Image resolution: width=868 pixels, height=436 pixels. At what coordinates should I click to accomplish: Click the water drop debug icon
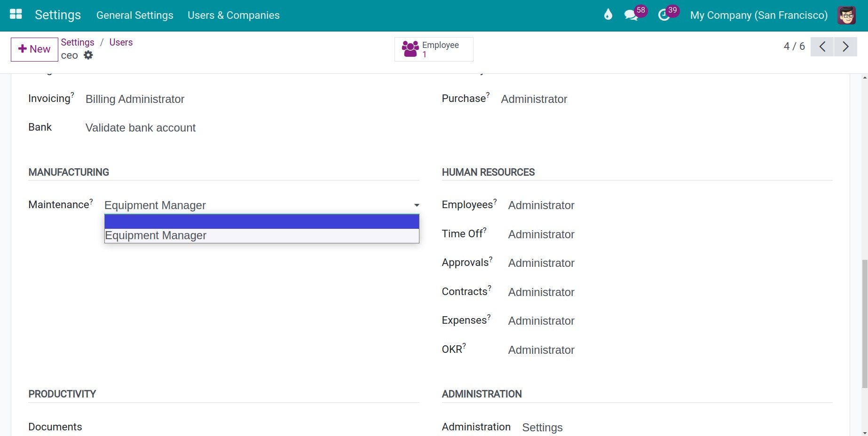(608, 15)
